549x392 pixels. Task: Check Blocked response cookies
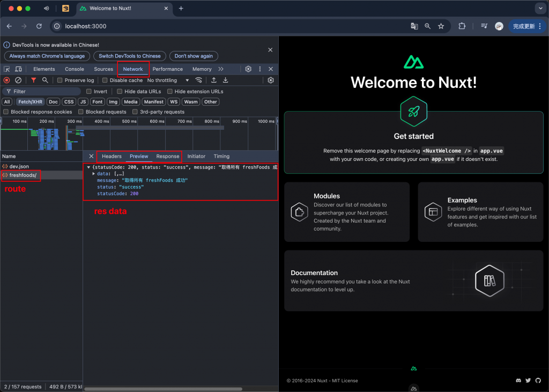click(x=6, y=112)
